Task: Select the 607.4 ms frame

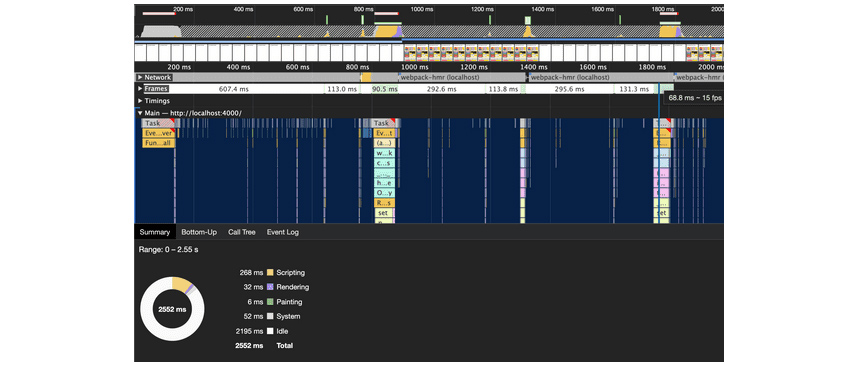Action: pyautogui.click(x=234, y=89)
